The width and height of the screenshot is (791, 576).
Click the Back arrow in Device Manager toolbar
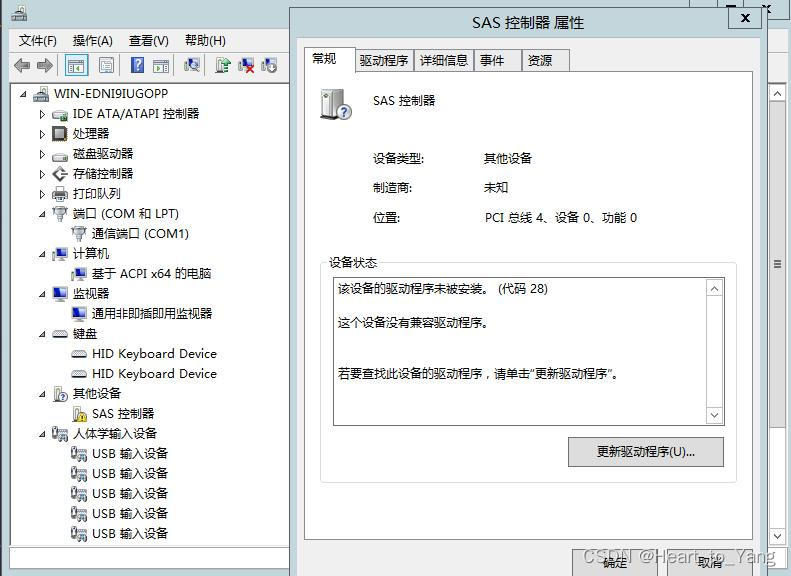tap(22, 65)
